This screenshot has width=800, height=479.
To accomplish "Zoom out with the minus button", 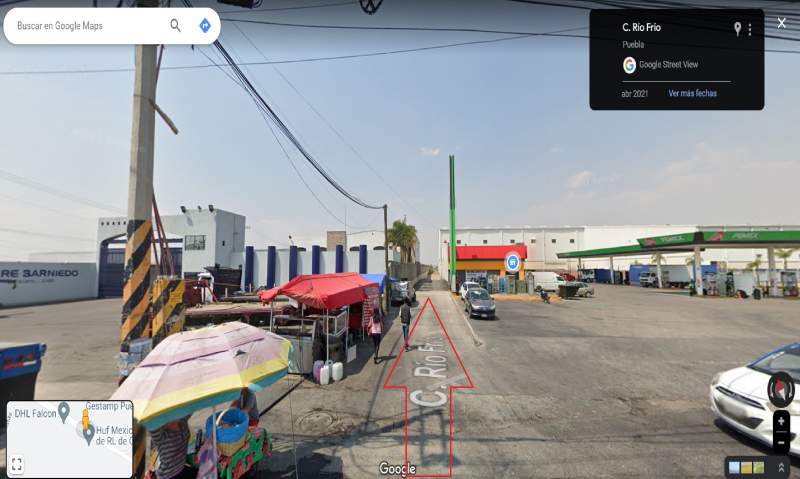I will [x=781, y=443].
